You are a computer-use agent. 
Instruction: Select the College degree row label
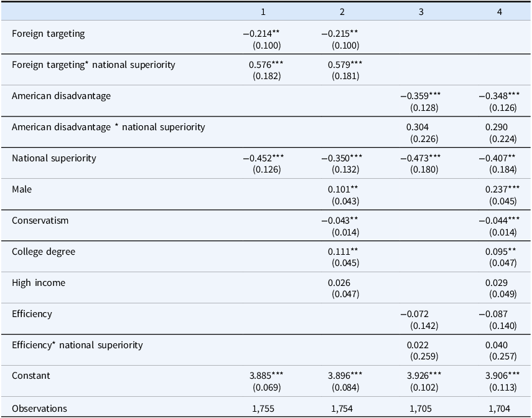(44, 252)
